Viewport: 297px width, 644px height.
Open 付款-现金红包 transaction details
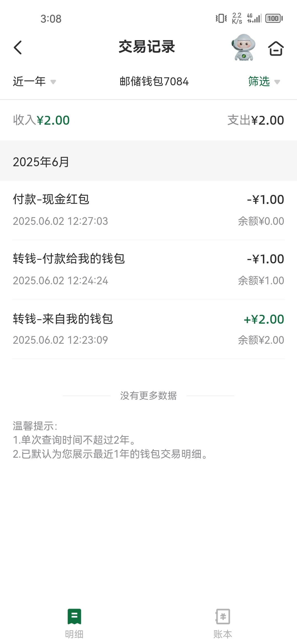click(148, 210)
